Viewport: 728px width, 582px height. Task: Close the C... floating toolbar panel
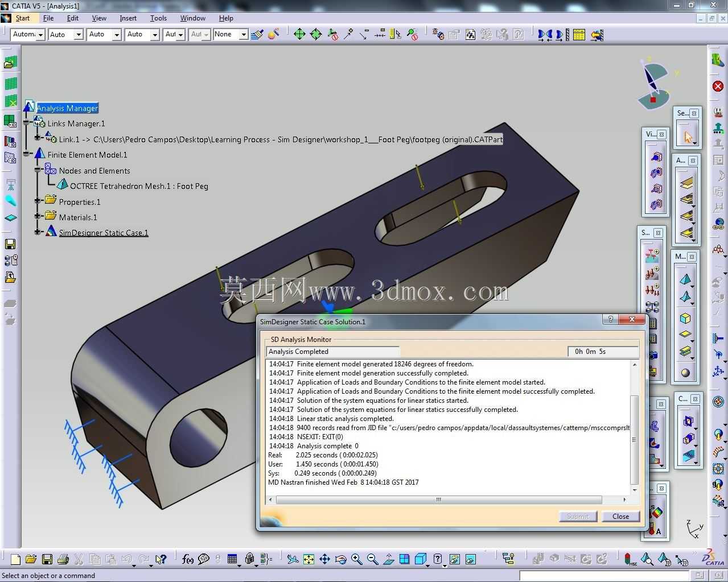coord(694,399)
